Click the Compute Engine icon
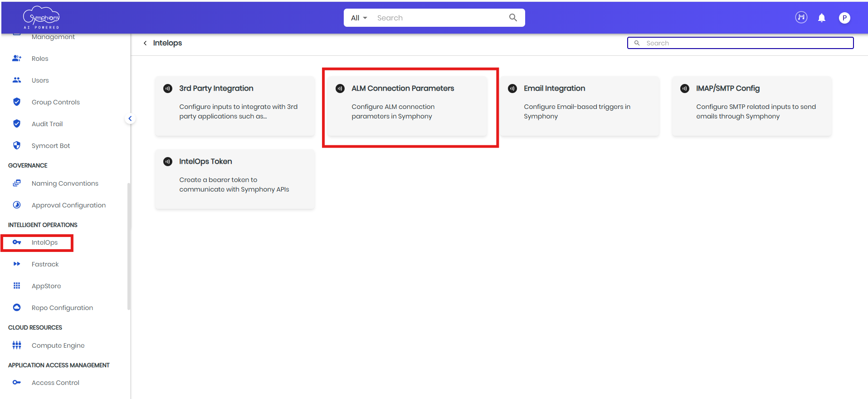 (x=17, y=345)
